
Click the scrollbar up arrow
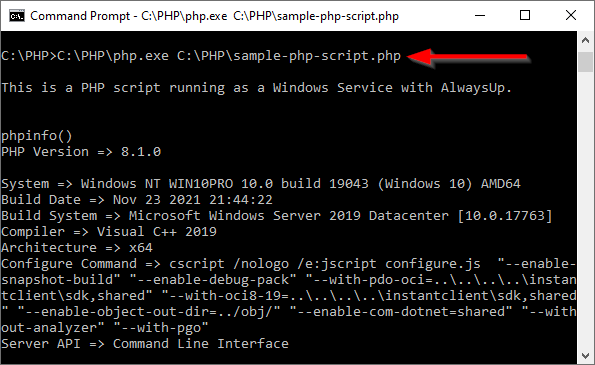click(x=585, y=40)
